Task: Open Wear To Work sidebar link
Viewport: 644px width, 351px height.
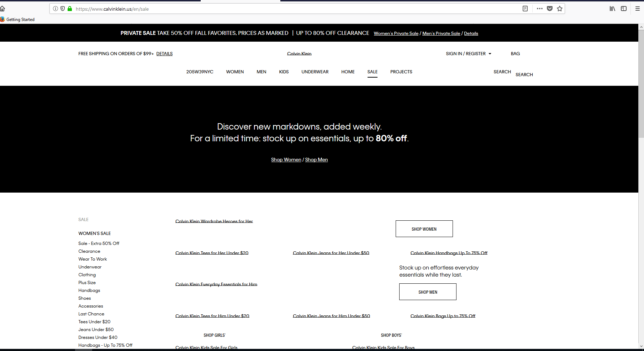Action: coord(93,259)
